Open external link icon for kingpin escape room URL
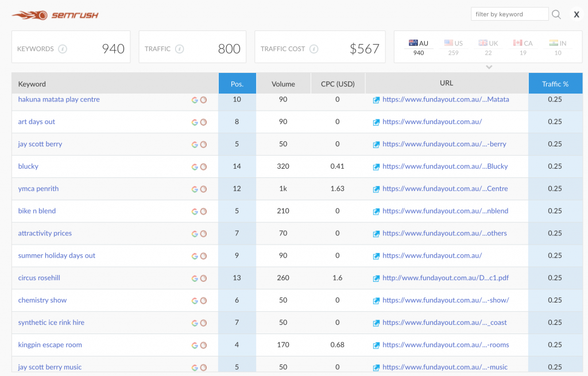 tap(376, 345)
